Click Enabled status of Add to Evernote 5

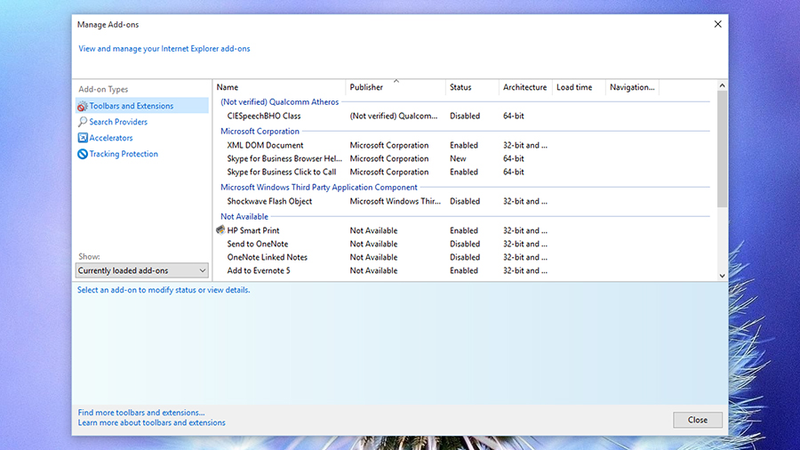pos(463,270)
